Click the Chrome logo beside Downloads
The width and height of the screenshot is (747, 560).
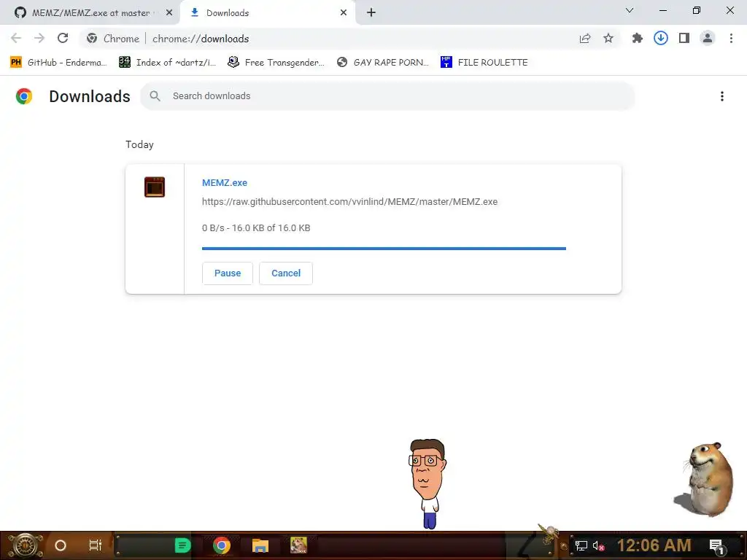[x=24, y=96]
